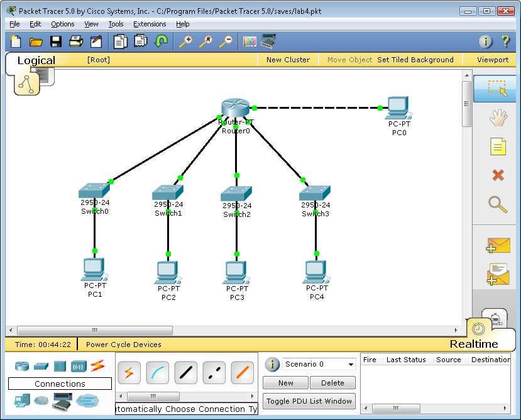
Task: Select Multiuser Connection icon
Action: (x=87, y=401)
